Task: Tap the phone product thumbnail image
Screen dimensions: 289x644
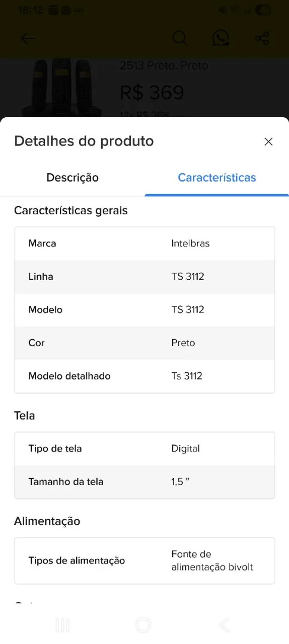Action: pyautogui.click(x=60, y=88)
